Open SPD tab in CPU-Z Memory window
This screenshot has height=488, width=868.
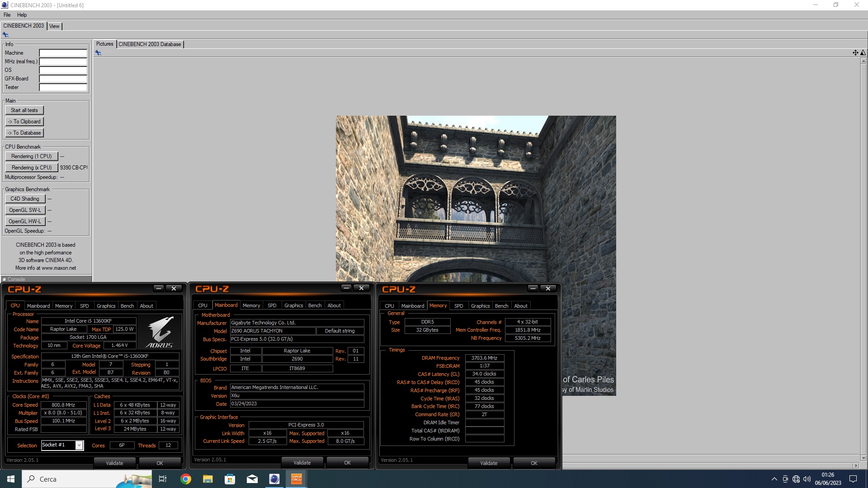(458, 306)
